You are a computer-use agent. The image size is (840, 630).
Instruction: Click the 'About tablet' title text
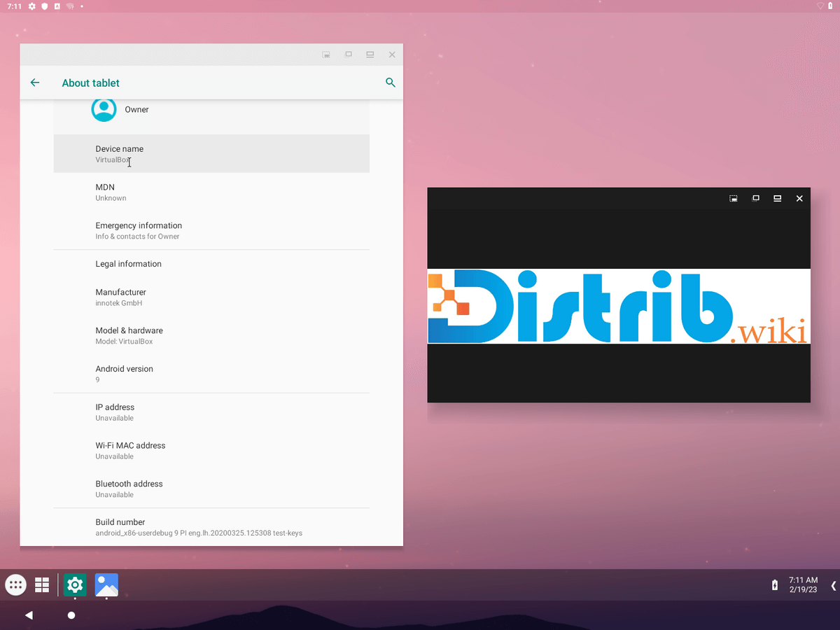[x=91, y=83]
